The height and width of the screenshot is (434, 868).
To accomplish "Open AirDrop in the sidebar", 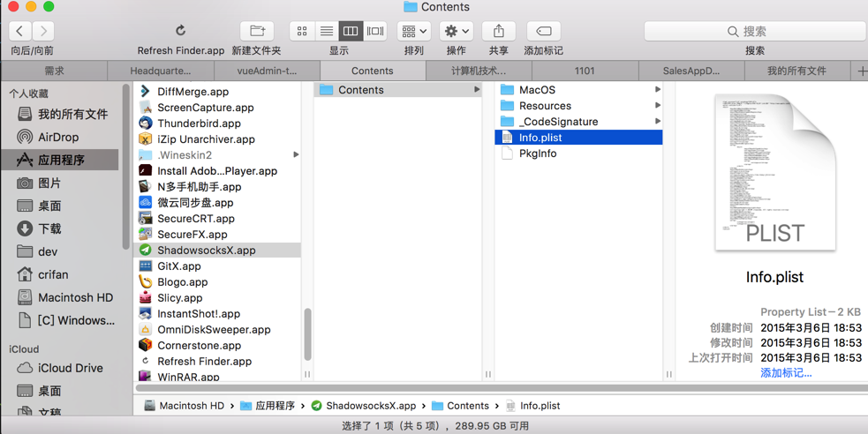I will point(62,137).
